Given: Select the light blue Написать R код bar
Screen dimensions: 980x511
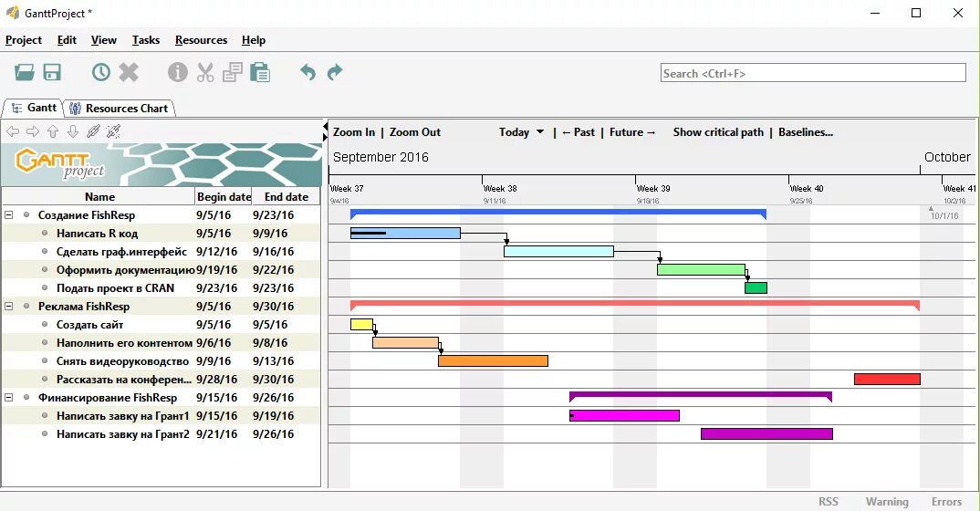Looking at the screenshot, I should coord(406,233).
